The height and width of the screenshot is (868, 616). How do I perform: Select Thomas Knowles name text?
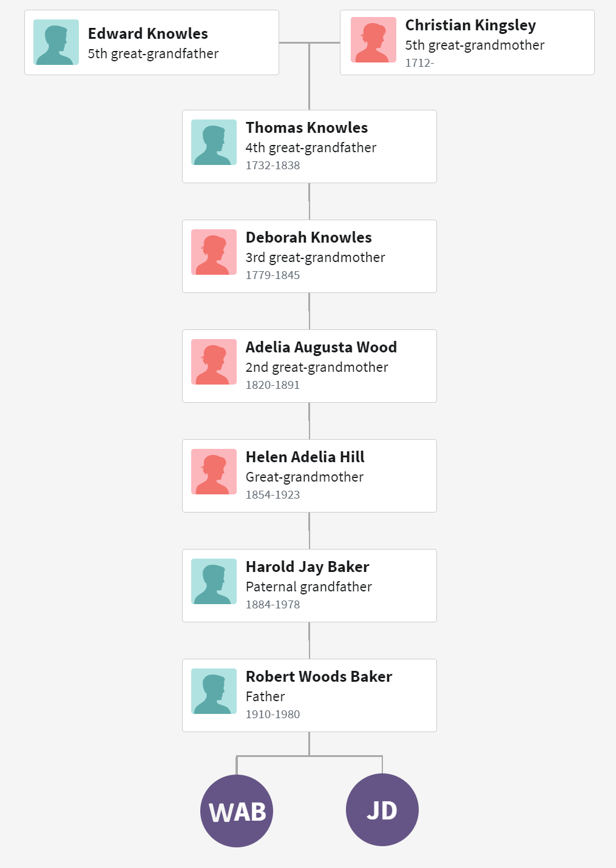[x=306, y=127]
